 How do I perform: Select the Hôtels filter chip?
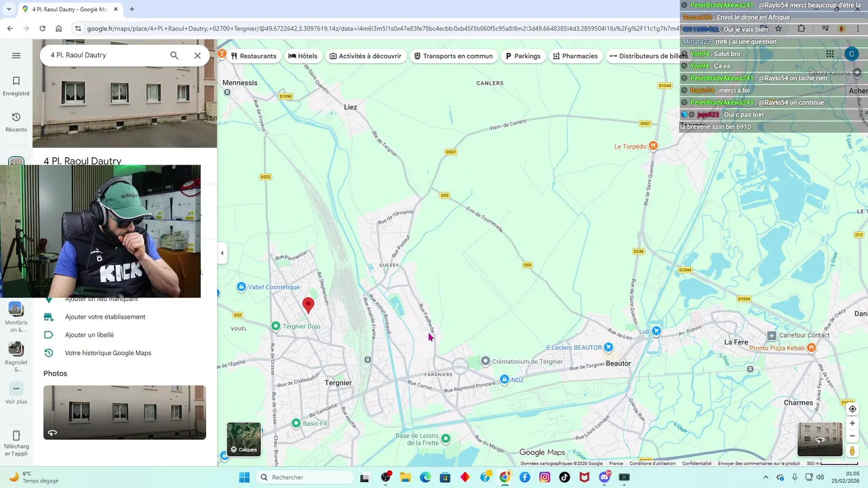302,56
